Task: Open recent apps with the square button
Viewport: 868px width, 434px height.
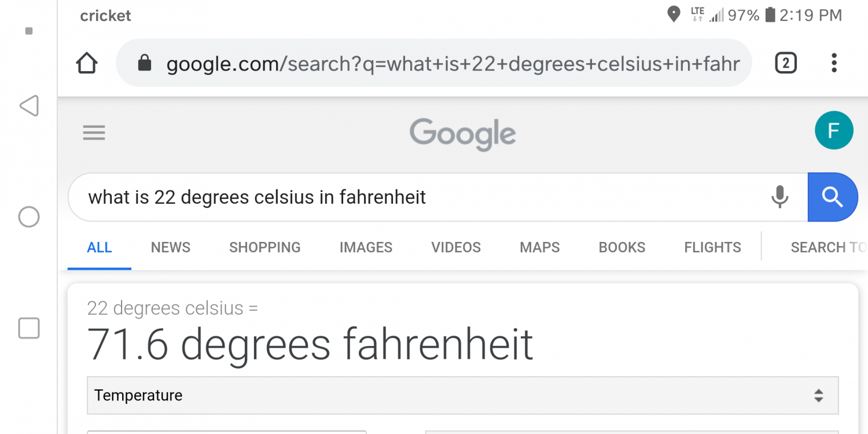Action: tap(29, 328)
